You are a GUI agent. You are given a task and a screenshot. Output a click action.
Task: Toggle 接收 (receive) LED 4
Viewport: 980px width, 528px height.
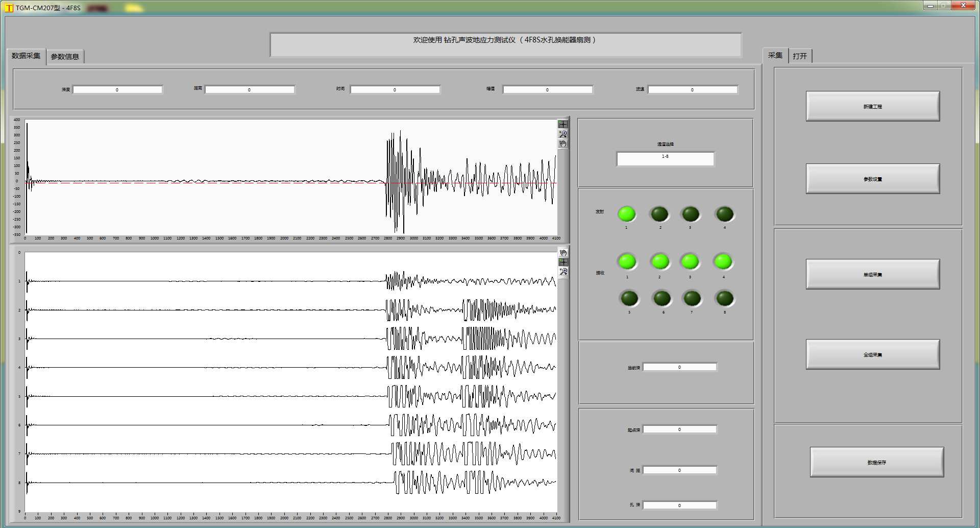(x=723, y=261)
